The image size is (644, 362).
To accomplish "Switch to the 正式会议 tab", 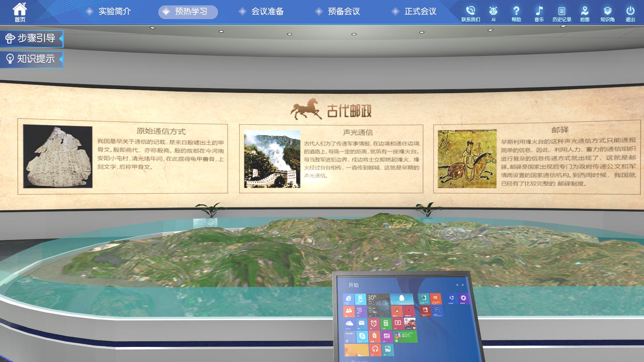I will pos(415,12).
